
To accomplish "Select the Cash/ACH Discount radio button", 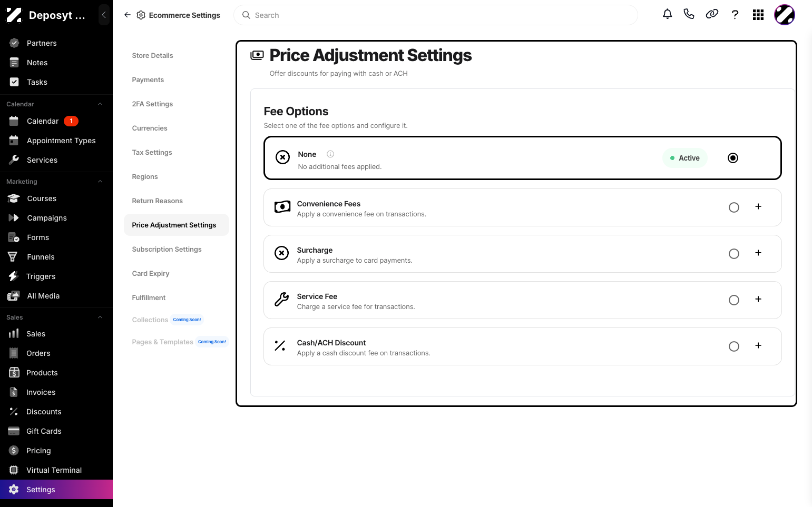I will pos(734,346).
